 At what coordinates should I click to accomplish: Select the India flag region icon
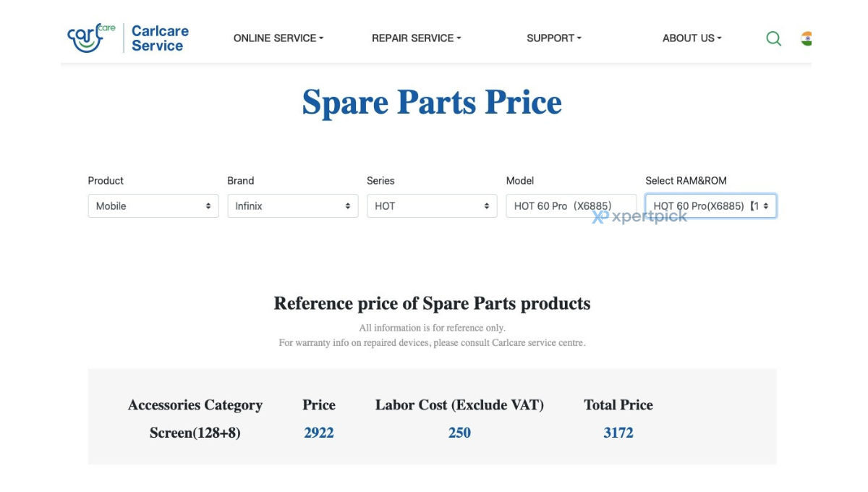point(806,38)
